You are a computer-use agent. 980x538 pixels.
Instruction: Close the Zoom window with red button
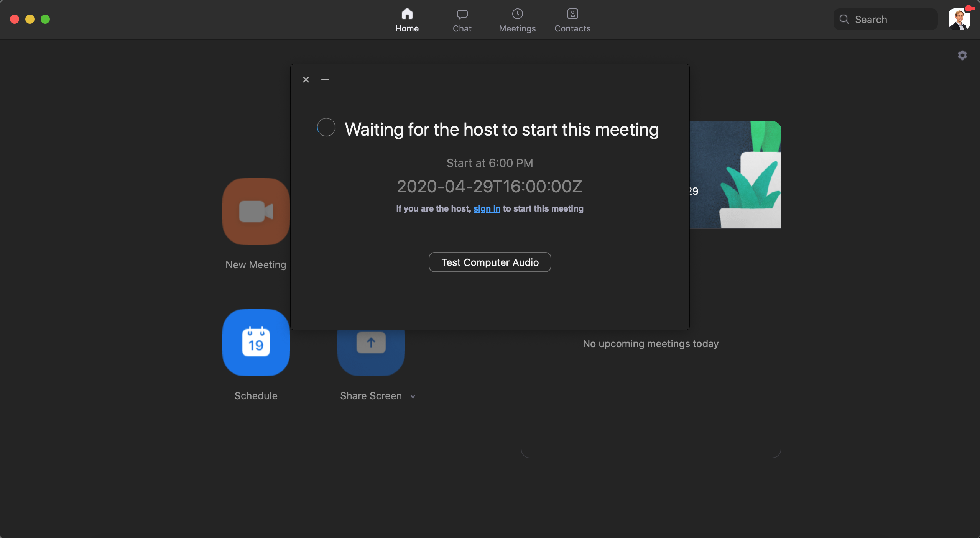coord(15,19)
